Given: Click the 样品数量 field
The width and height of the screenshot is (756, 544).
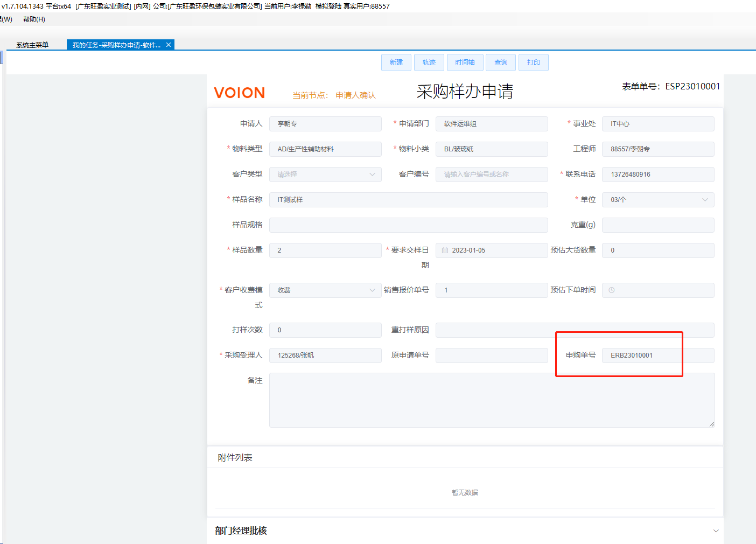Looking at the screenshot, I should click(x=325, y=250).
